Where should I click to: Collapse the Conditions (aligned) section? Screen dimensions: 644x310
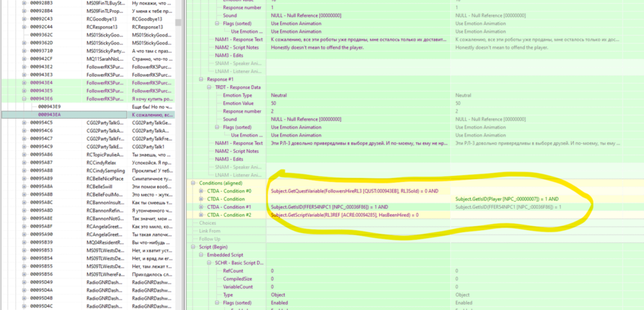[193, 183]
